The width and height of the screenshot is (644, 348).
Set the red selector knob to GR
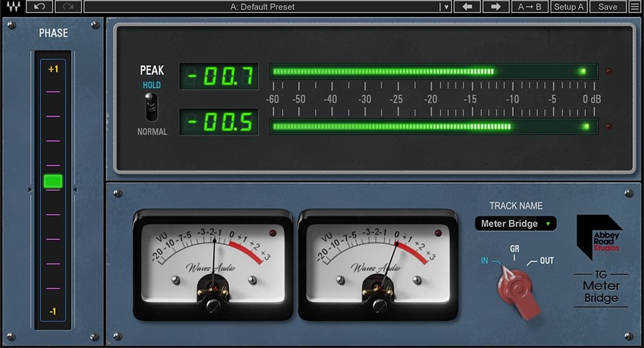[x=514, y=249]
